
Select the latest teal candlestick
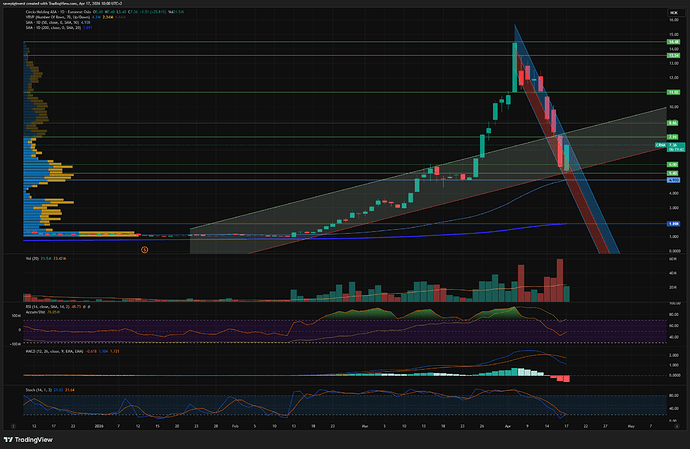click(x=567, y=155)
